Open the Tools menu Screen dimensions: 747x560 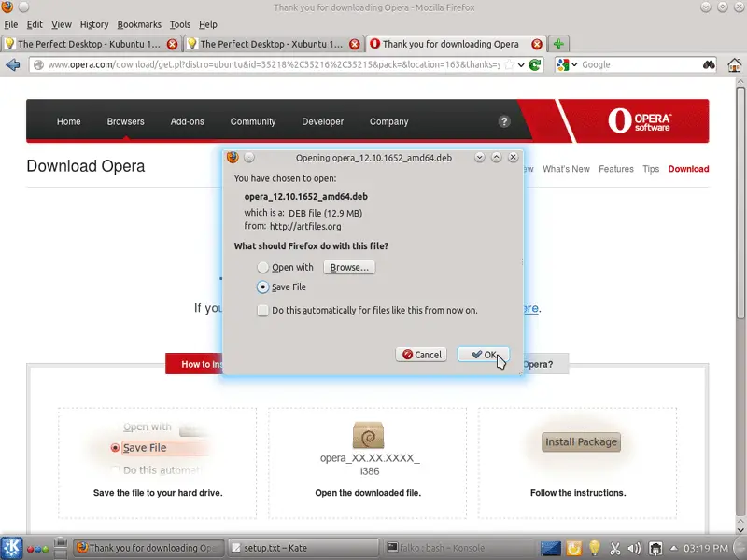point(180,24)
